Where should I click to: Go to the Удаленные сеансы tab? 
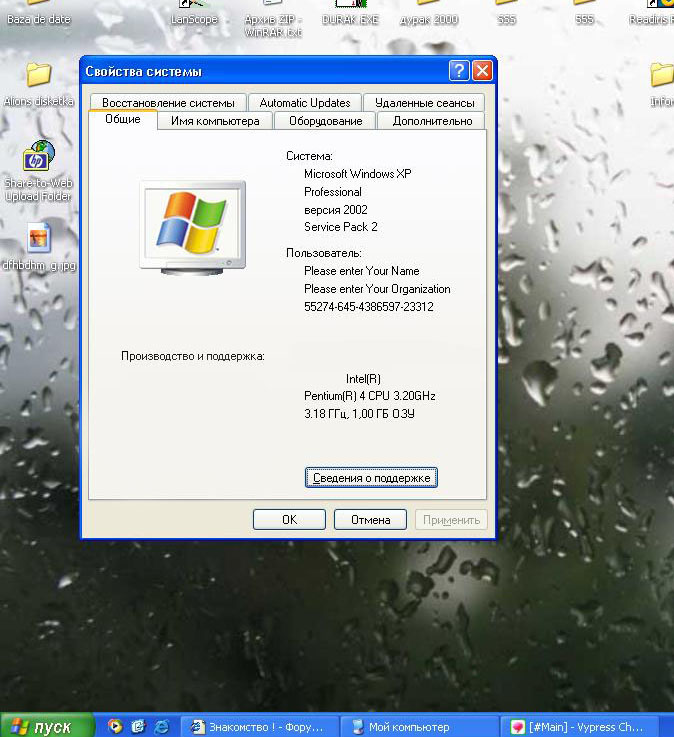[424, 103]
